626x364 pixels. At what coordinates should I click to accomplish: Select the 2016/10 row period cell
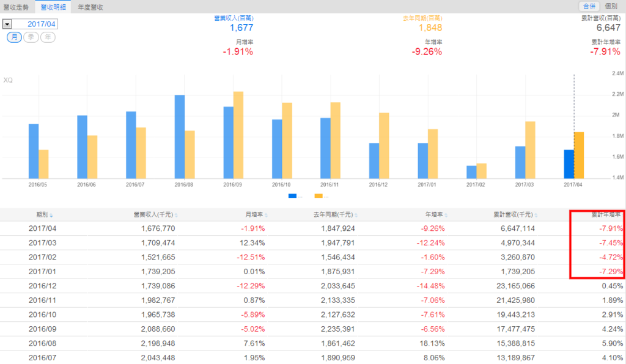42,315
